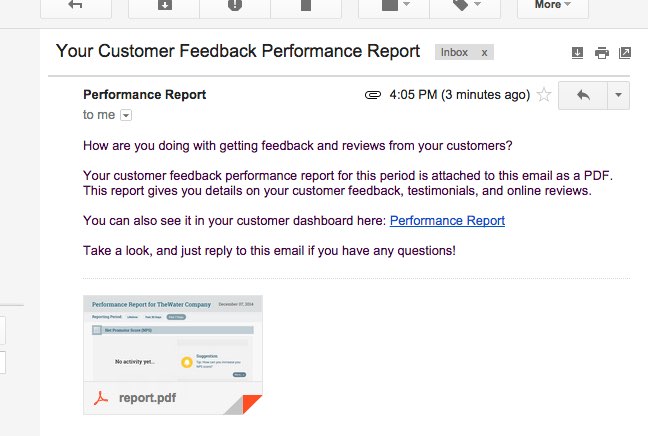Click the download all attachments icon
The height and width of the screenshot is (436, 648).
point(577,53)
